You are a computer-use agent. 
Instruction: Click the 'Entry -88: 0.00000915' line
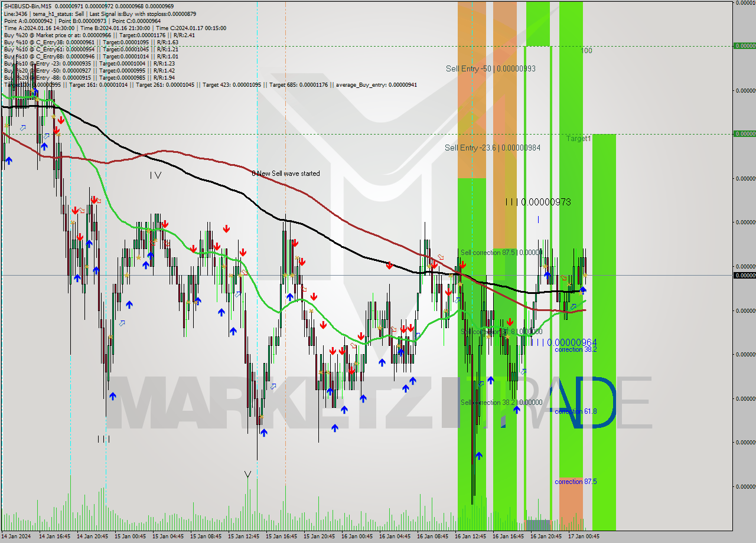(x=89, y=77)
